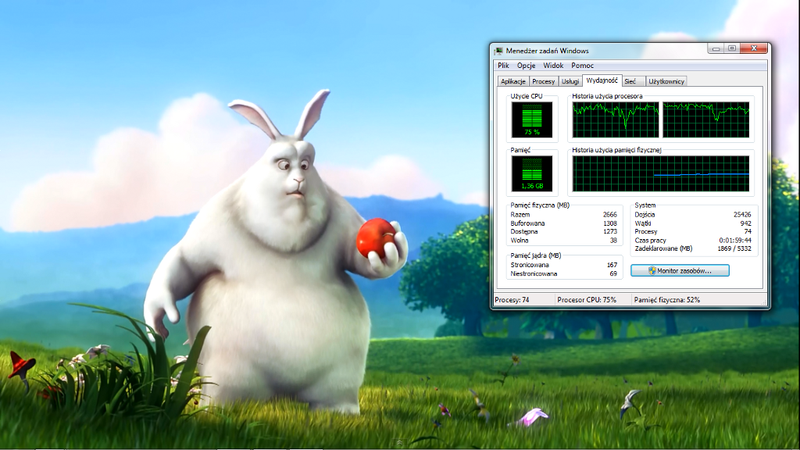Switch to the Procesy tab
Screen dimensions: 800x450
coord(543,81)
